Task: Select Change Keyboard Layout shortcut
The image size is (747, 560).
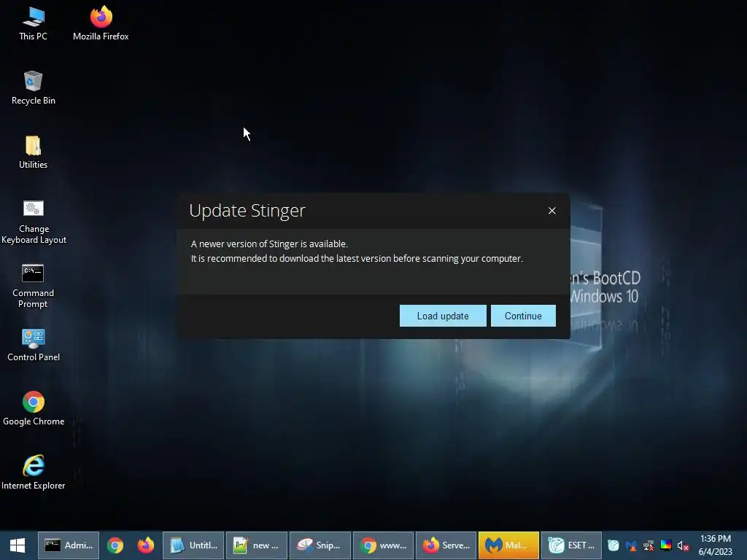Action: point(34,222)
